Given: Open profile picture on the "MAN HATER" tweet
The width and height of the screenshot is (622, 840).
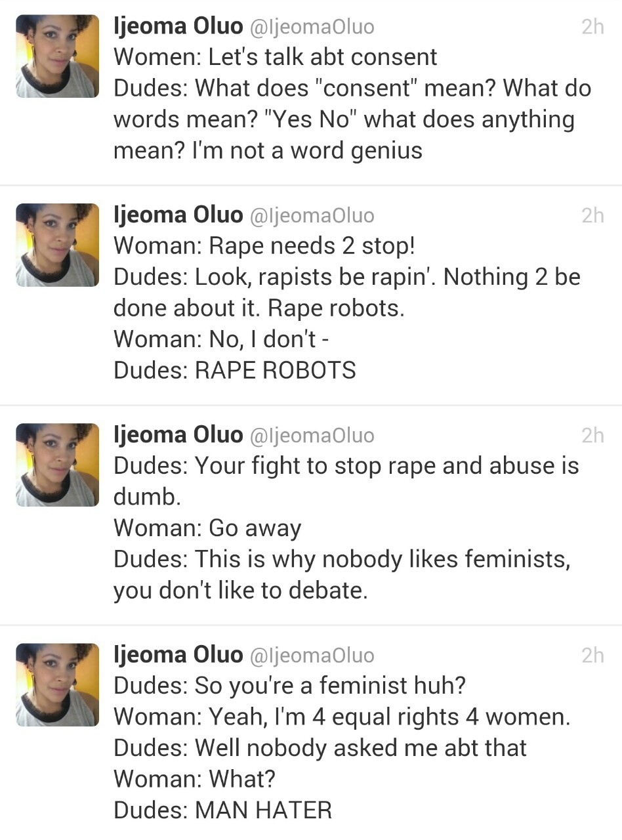Looking at the screenshot, I should pyautogui.click(x=58, y=685).
